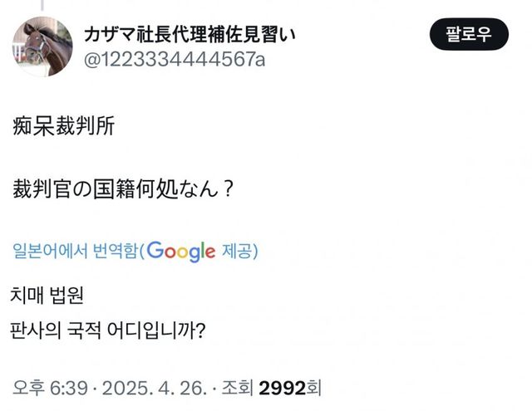Click the Google logo in translation note

click(x=181, y=252)
